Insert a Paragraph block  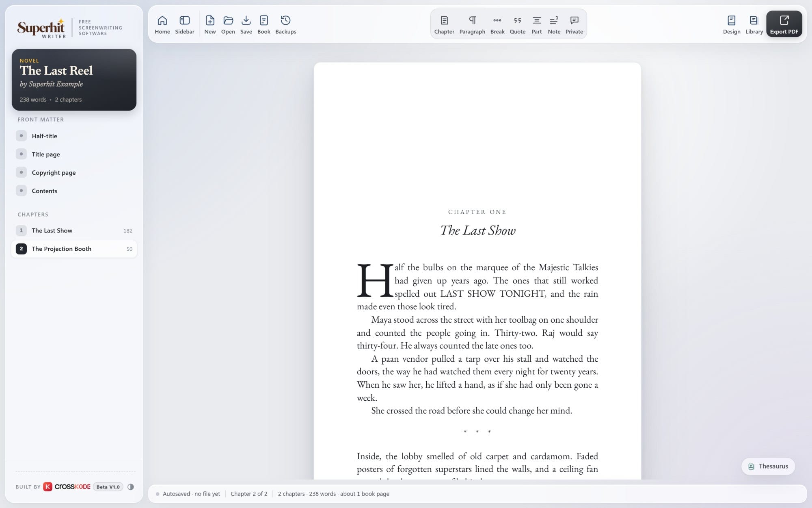pos(472,25)
